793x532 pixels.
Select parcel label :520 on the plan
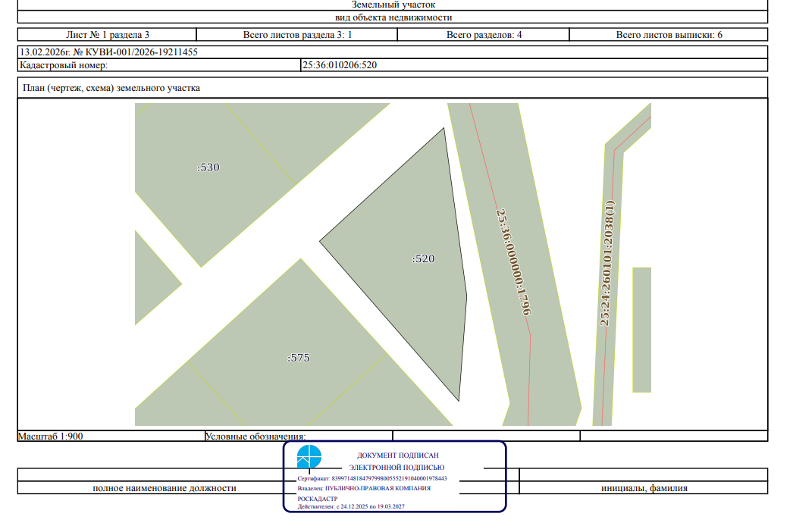pos(423,258)
